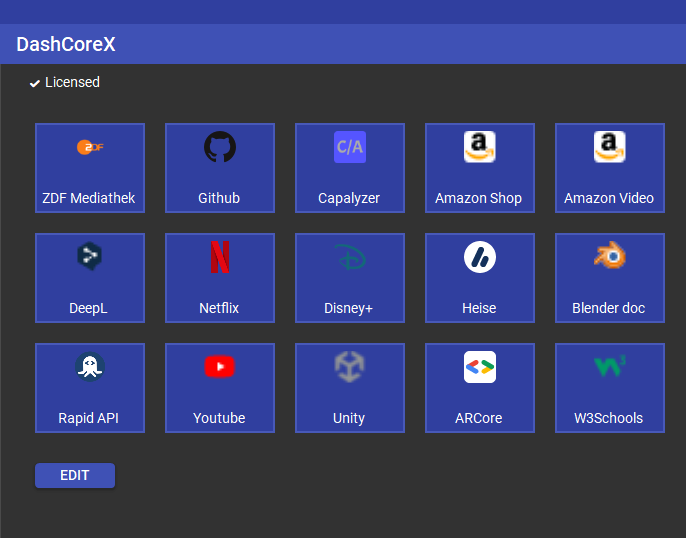The width and height of the screenshot is (686, 538).
Task: Click the Blender doc orange icon
Action: 609,255
